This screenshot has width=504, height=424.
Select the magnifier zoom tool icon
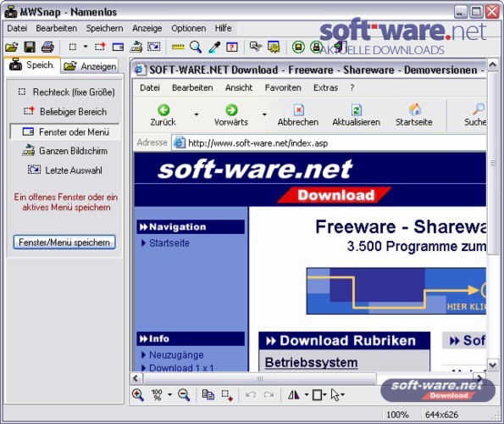pos(196,47)
